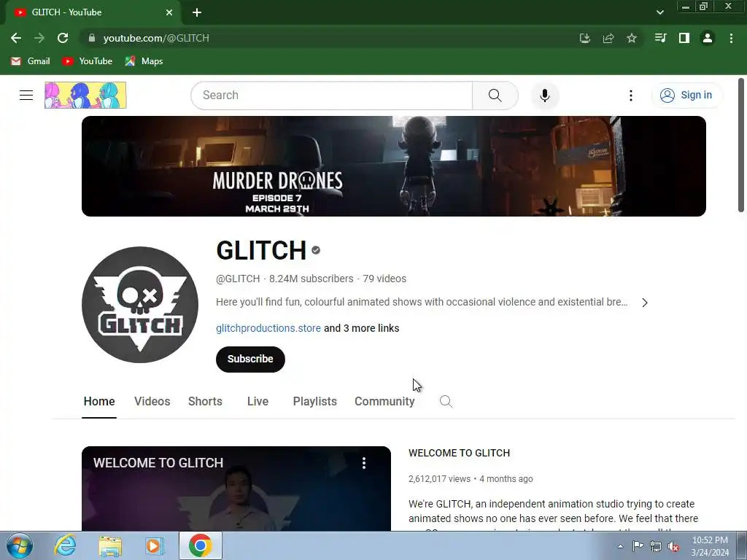This screenshot has height=560, width=747.
Task: Open the Playlists tab
Action: point(315,402)
